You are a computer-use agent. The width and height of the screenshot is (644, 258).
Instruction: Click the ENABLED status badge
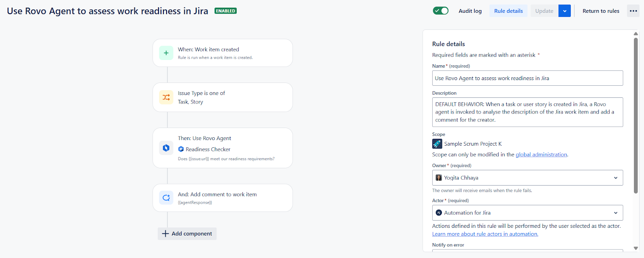coord(225,11)
